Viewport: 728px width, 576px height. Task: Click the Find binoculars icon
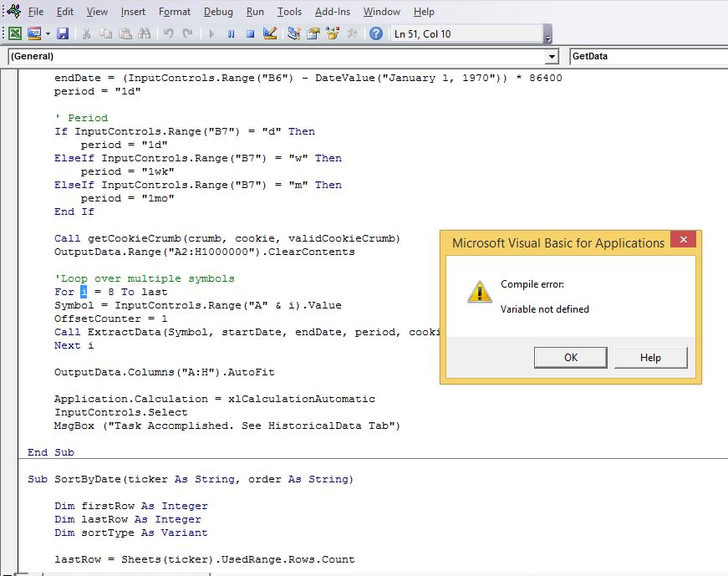click(x=145, y=33)
